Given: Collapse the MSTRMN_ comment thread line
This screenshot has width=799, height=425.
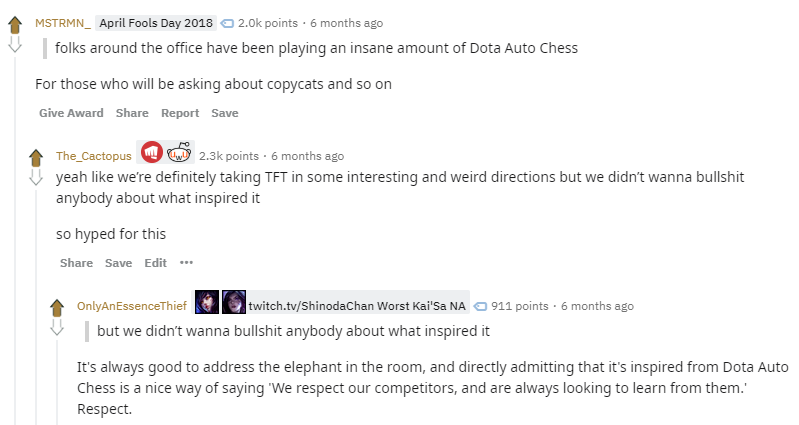Looking at the screenshot, I should [x=15, y=240].
